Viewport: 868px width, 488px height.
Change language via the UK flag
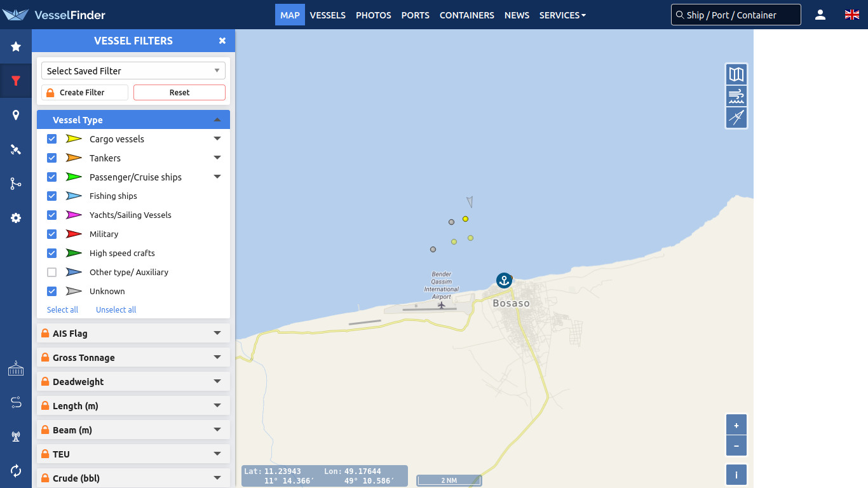tap(852, 15)
